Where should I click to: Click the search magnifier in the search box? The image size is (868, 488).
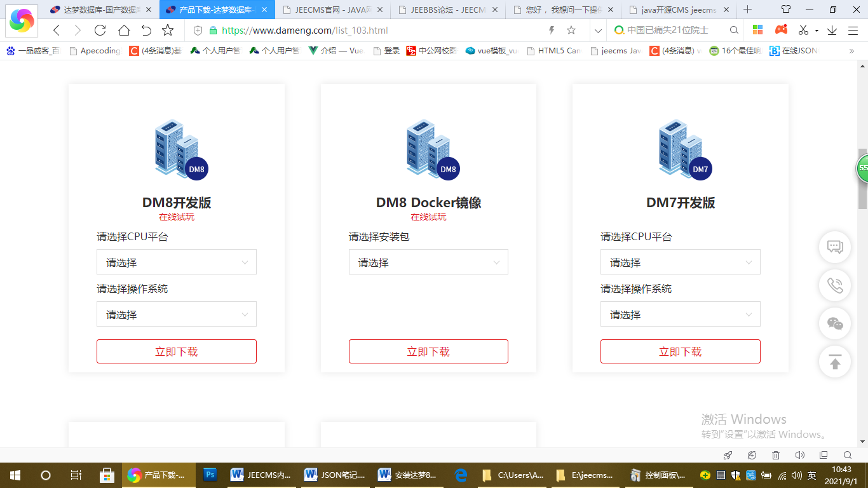click(734, 30)
